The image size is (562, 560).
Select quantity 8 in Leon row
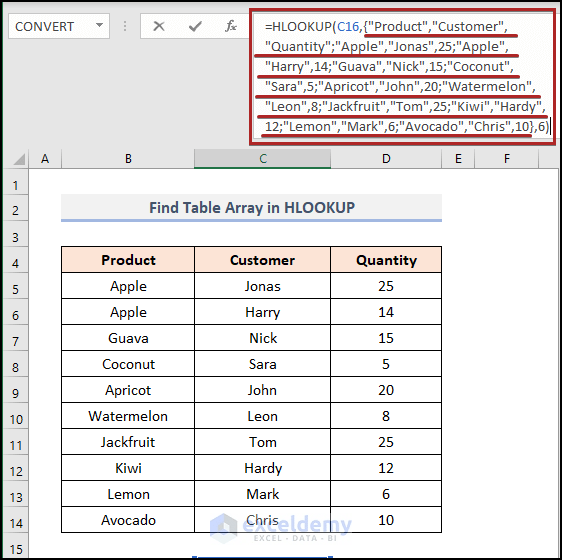(x=386, y=416)
